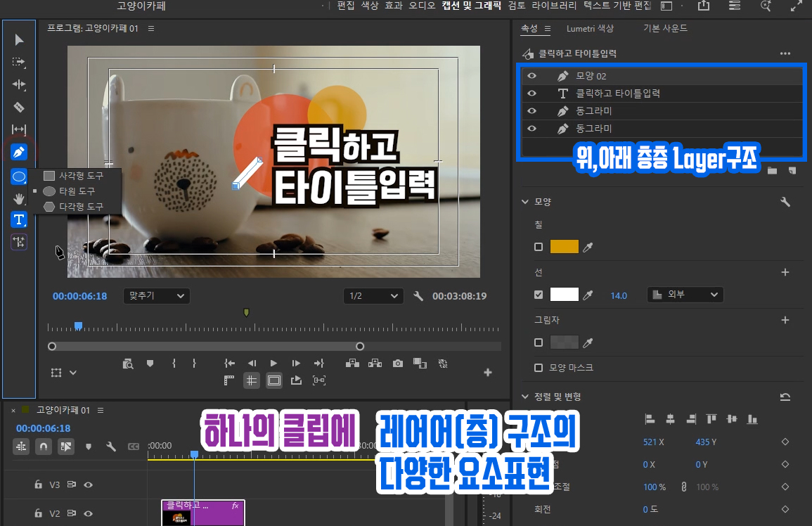
Task: Choose 다각형 도구 from the flyout
Action: [75, 207]
